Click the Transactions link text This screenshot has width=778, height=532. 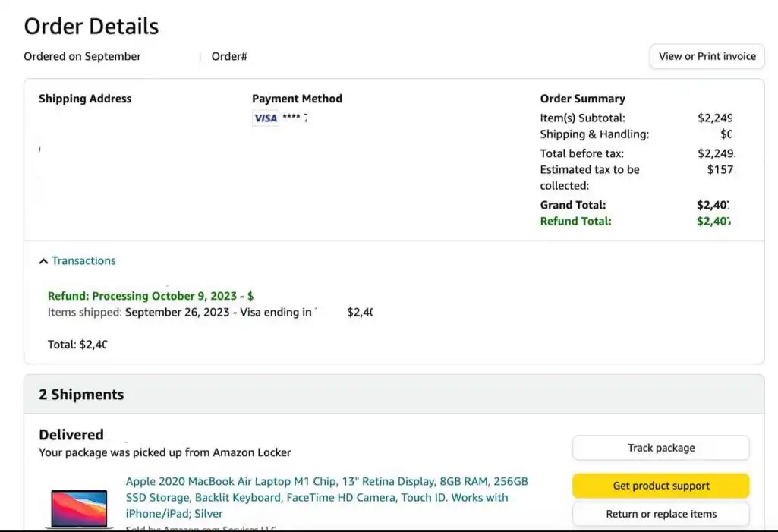[x=83, y=260]
